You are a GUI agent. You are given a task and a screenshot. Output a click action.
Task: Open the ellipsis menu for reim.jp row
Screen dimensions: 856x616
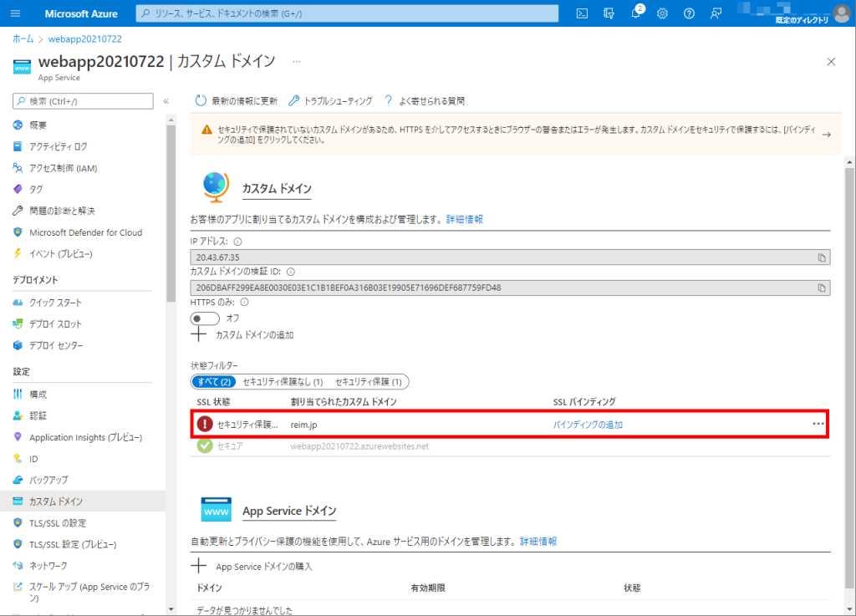818,424
